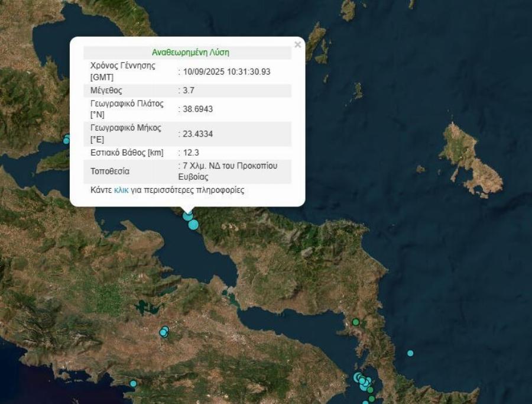Select the cyan quake marker near Thebes

tap(164, 332)
